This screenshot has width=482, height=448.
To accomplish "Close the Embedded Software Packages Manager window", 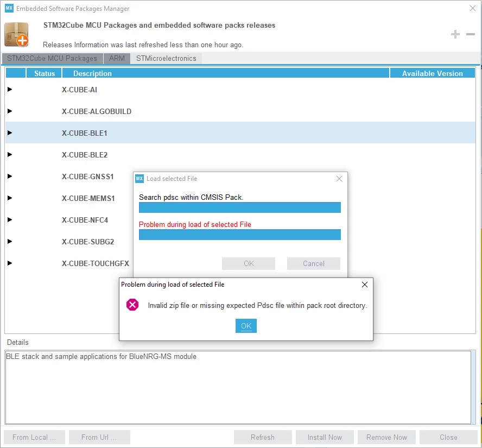I will [473, 8].
